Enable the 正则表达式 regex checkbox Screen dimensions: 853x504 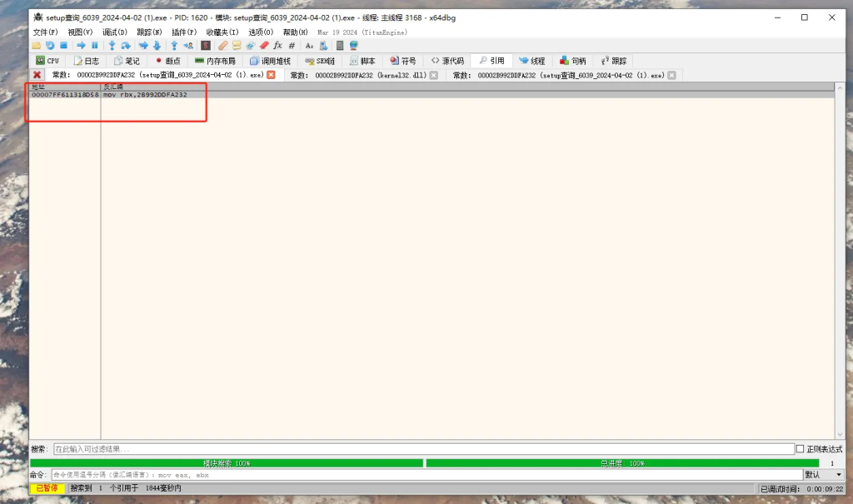pos(801,449)
